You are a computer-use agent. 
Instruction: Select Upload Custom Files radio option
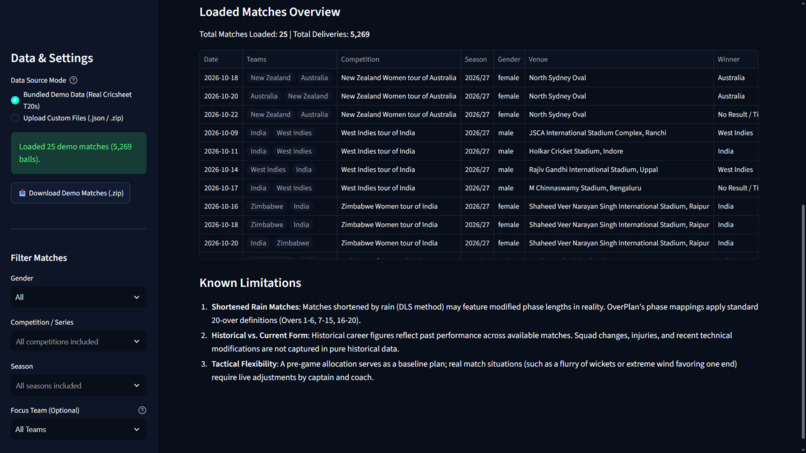[15, 118]
